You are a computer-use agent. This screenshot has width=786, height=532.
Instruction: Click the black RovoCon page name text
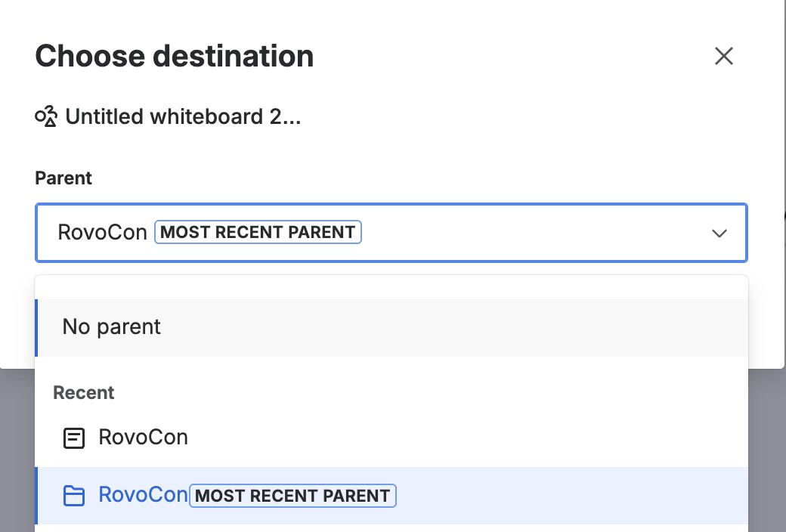pos(143,438)
